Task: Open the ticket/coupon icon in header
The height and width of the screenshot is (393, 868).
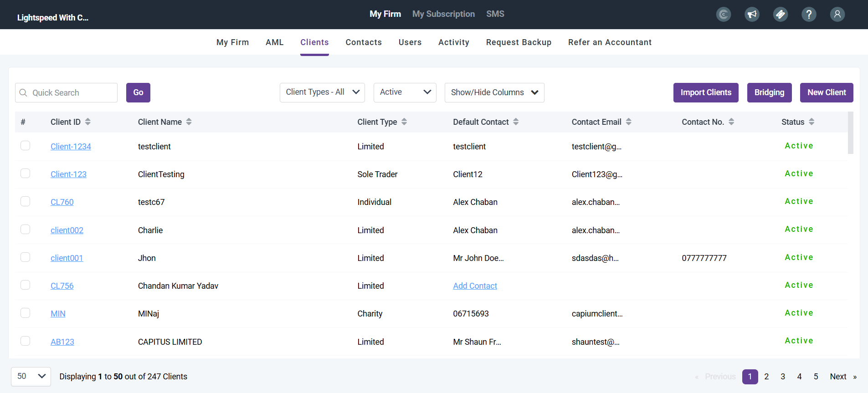Action: pyautogui.click(x=781, y=15)
